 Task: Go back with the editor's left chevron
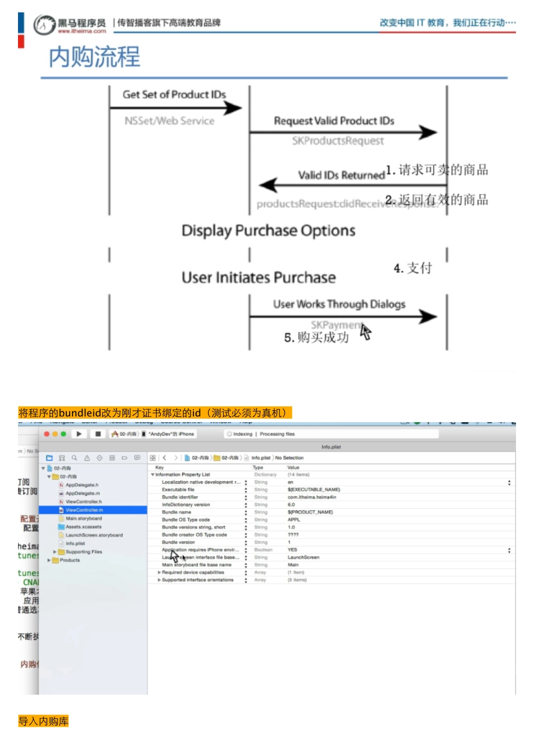click(164, 458)
